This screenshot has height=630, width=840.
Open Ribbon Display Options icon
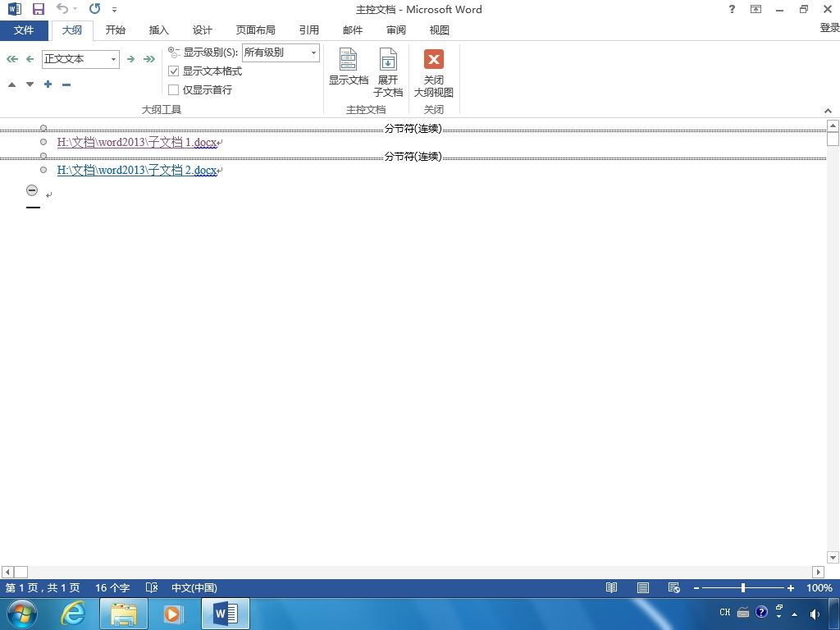point(756,9)
